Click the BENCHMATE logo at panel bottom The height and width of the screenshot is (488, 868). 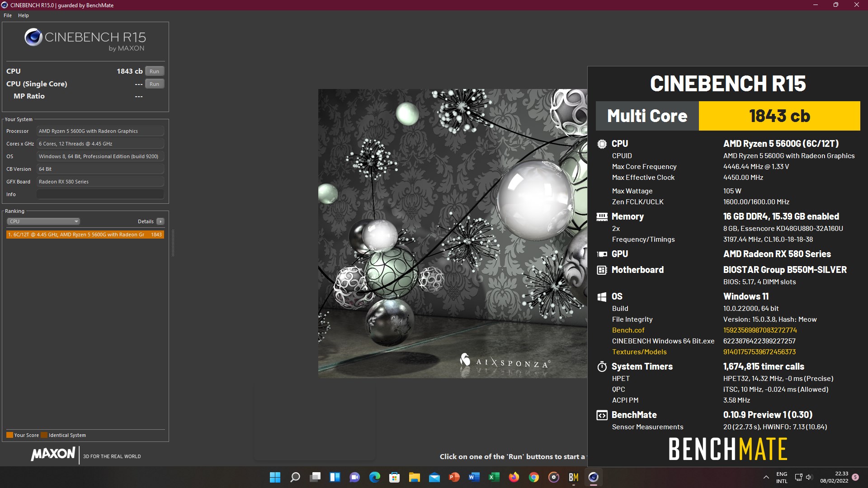[728, 449]
